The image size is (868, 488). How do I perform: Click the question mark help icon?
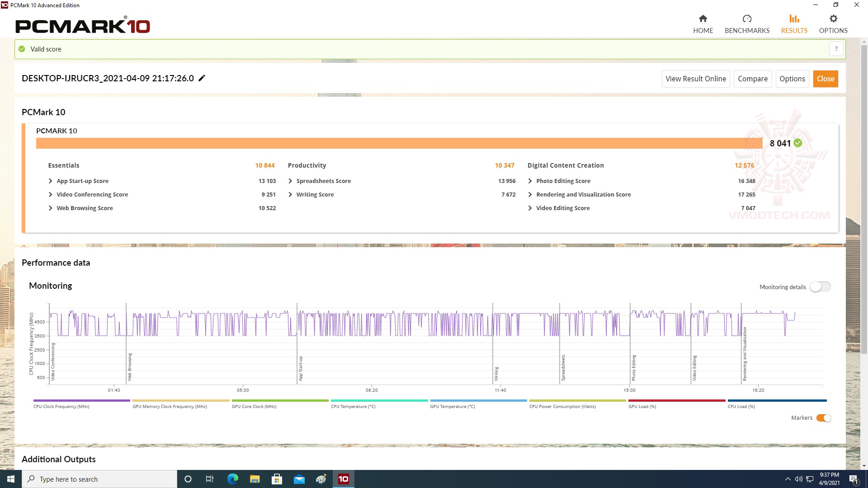[837, 49]
